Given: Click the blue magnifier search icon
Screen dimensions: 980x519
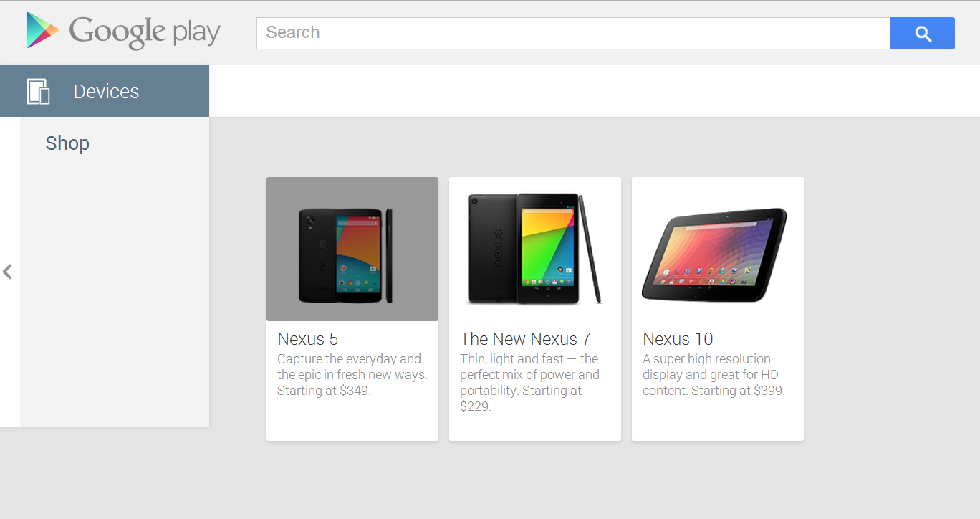Looking at the screenshot, I should point(922,32).
